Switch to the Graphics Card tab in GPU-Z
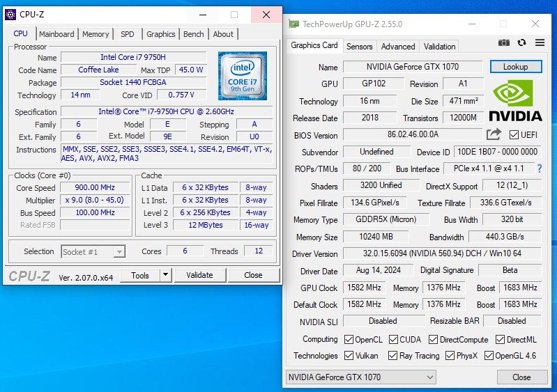Viewport: 557px width, 392px height. click(314, 45)
